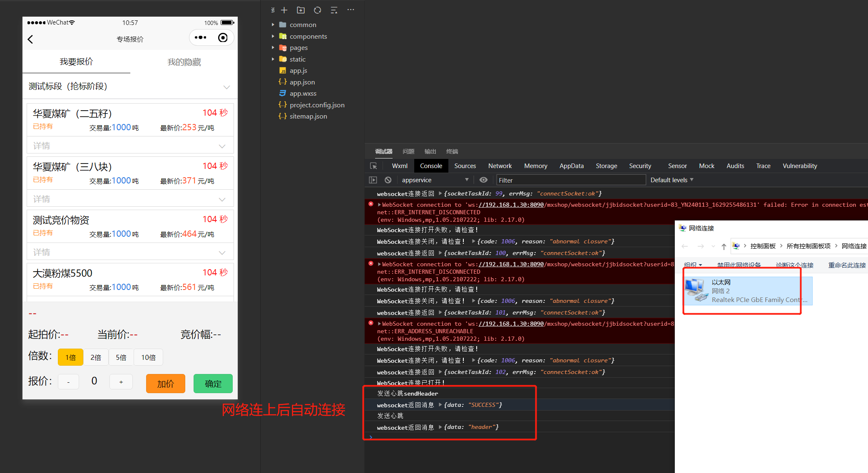Viewport: 868px width, 473px height.
Task: Click the back arrow in the simulator
Action: [x=30, y=39]
